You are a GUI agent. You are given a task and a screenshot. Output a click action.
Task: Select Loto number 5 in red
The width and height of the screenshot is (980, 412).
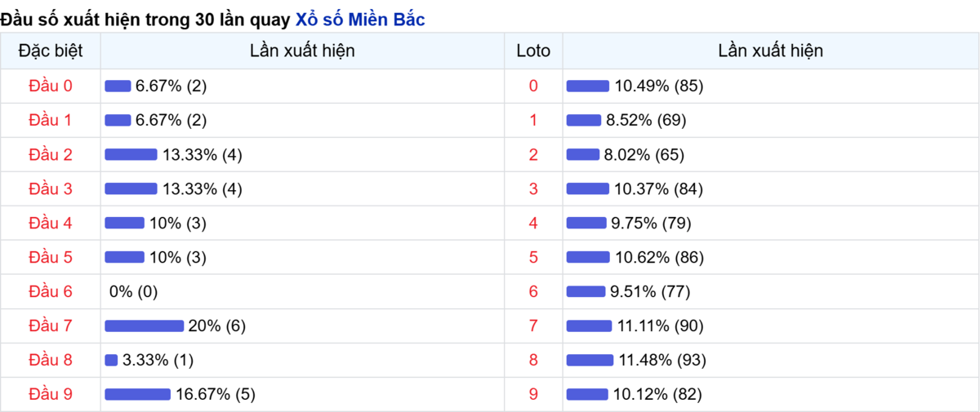tap(533, 258)
